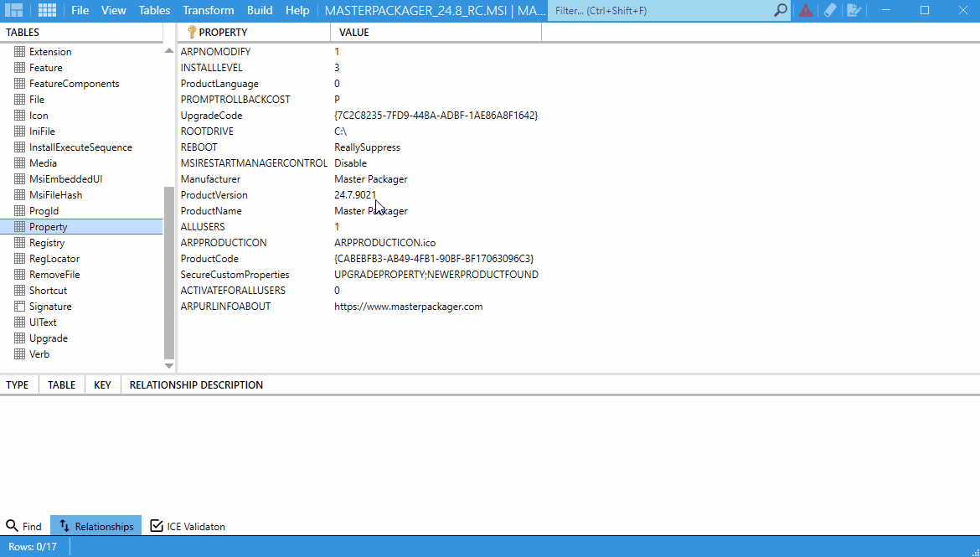Click the Registry table grid icon
This screenshot has height=557, width=980.
[19, 243]
